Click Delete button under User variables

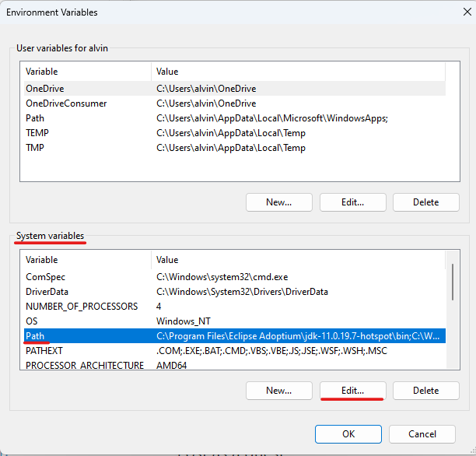point(425,202)
